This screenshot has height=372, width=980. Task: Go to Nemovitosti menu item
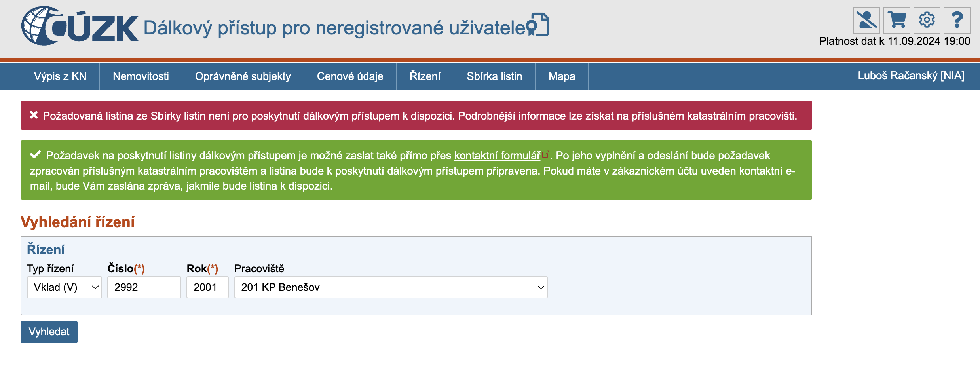pyautogui.click(x=141, y=76)
